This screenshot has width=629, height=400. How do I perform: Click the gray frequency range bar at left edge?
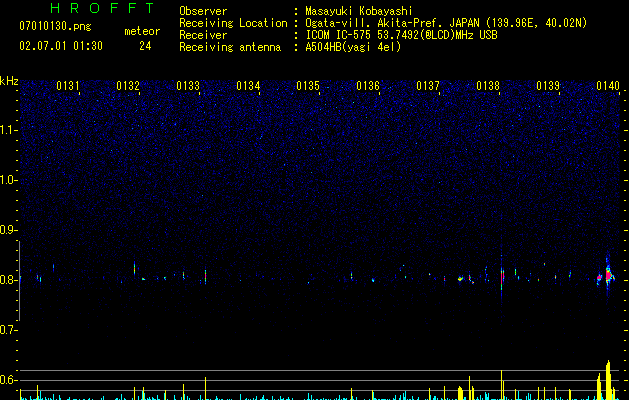pos(19,281)
